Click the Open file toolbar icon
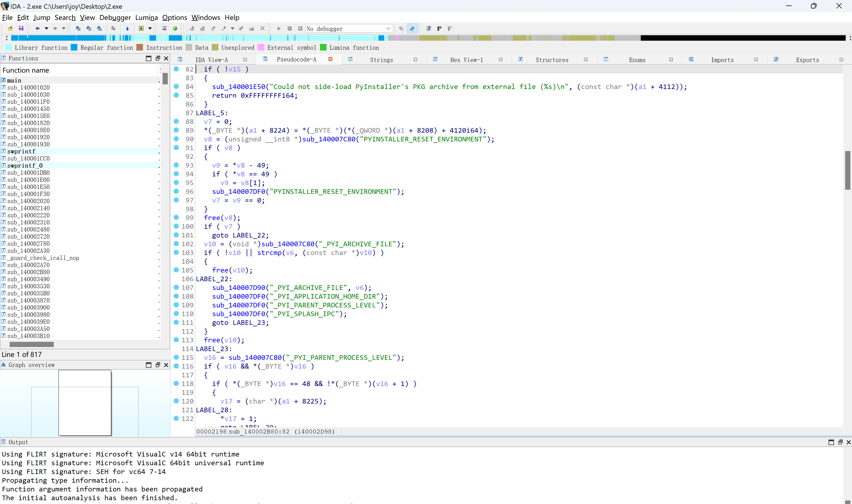Viewport: 852px width, 504px height. tap(10, 28)
